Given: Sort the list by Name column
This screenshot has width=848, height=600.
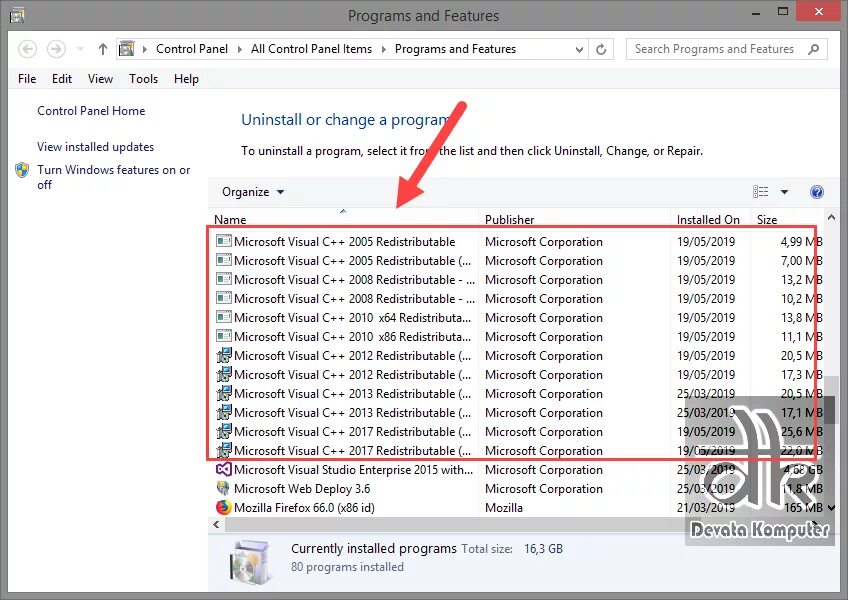Looking at the screenshot, I should pos(343,219).
